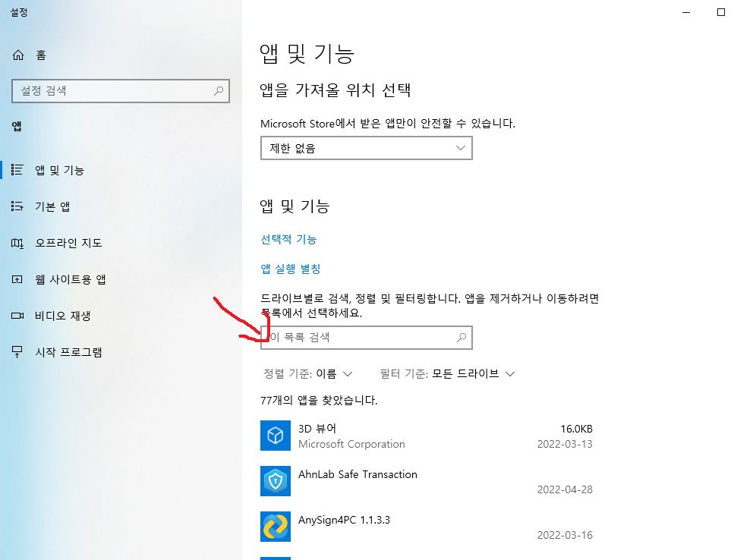Viewport: 734px width, 560px height.
Task: Open the 제한 없음 dropdown
Action: click(x=366, y=149)
